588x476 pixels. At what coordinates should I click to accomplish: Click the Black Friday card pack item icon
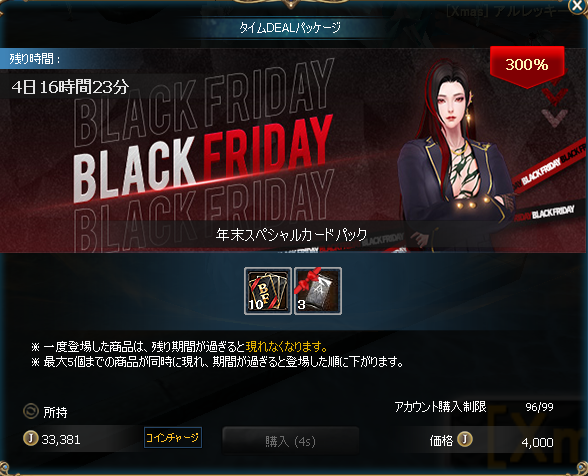point(268,291)
